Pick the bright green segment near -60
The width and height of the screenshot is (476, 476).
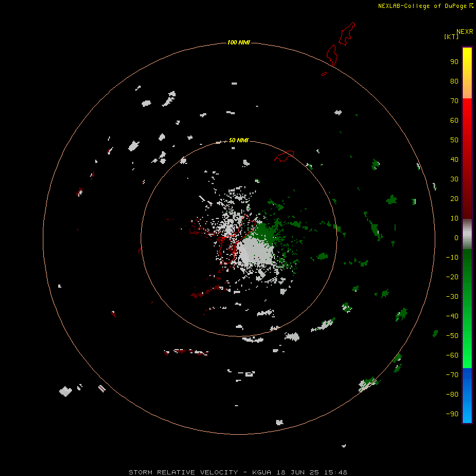pos(467,356)
